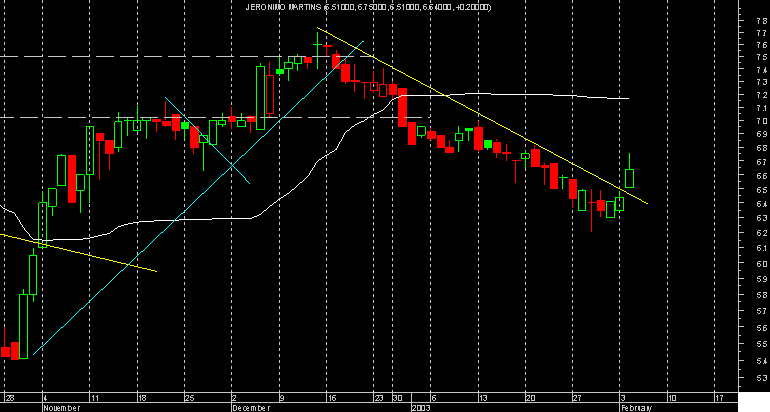The height and width of the screenshot is (412, 770).
Task: Click the 7.5 price axis label
Action: pyautogui.click(x=761, y=57)
